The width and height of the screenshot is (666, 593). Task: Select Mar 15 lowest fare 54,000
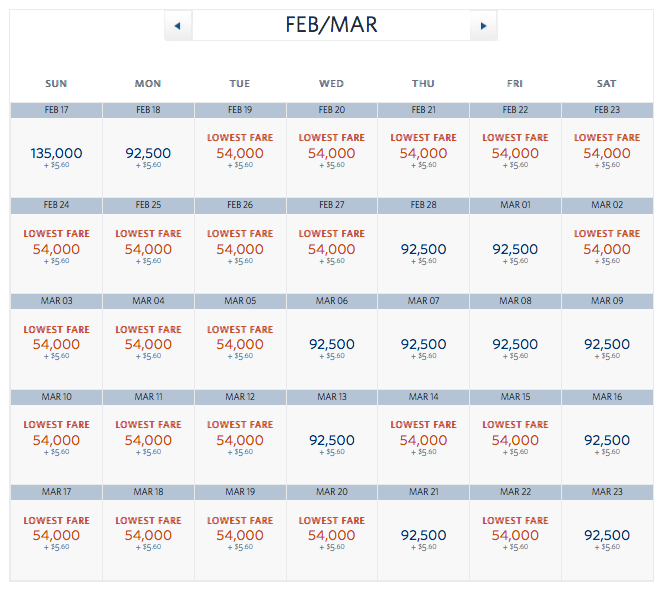(x=515, y=440)
